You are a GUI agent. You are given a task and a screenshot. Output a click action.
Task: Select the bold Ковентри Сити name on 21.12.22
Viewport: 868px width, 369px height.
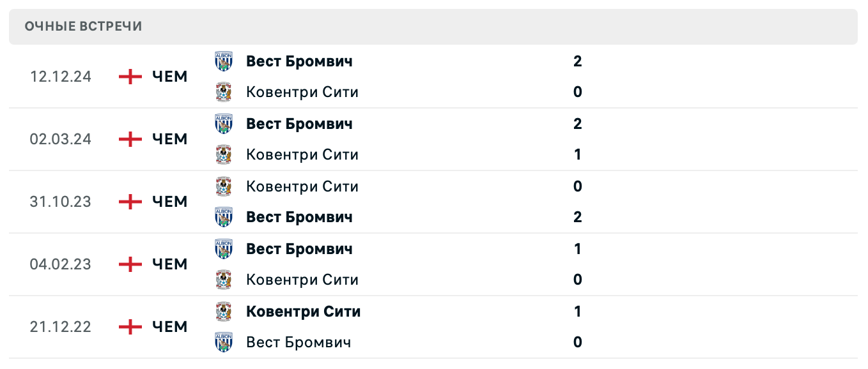(x=304, y=311)
